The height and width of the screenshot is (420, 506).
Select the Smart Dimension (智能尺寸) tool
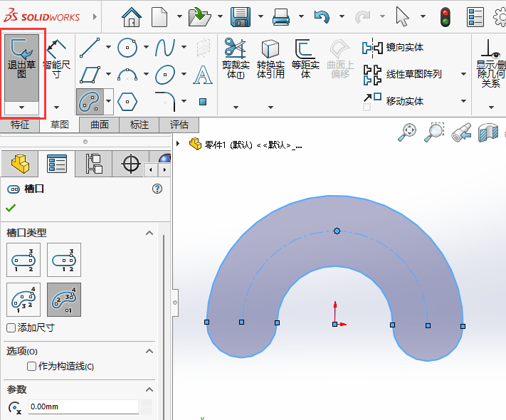(x=56, y=60)
